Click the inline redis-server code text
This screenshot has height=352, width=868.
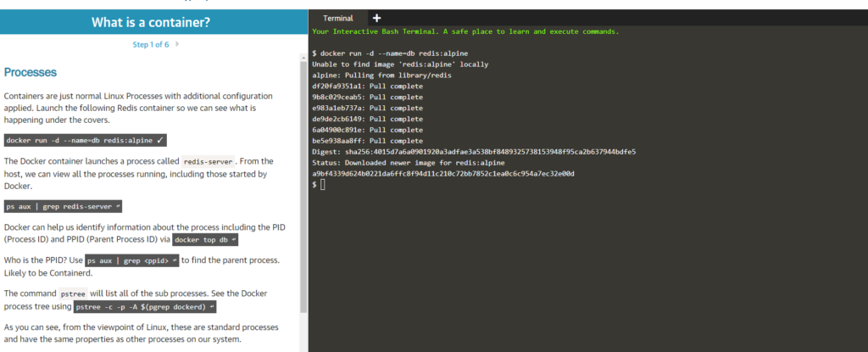tap(209, 162)
